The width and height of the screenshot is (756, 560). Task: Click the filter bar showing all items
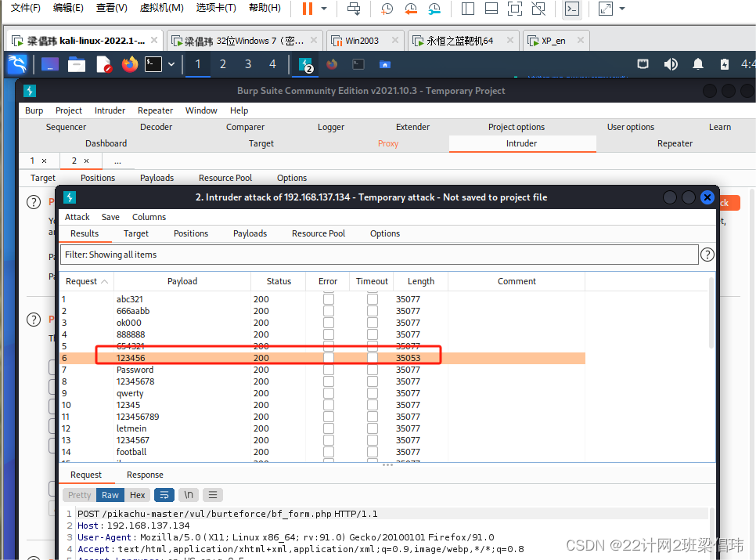[379, 255]
